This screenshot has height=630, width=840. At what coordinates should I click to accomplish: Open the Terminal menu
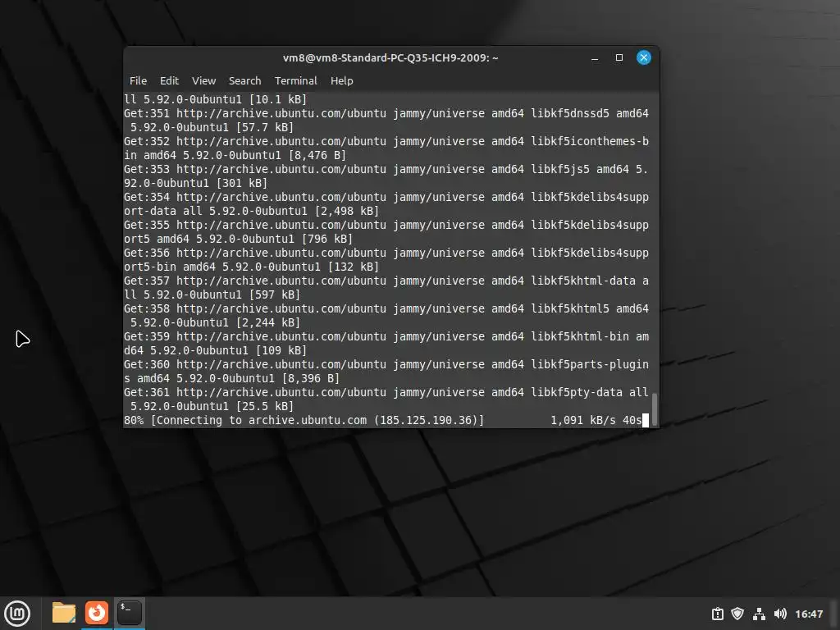pos(295,81)
